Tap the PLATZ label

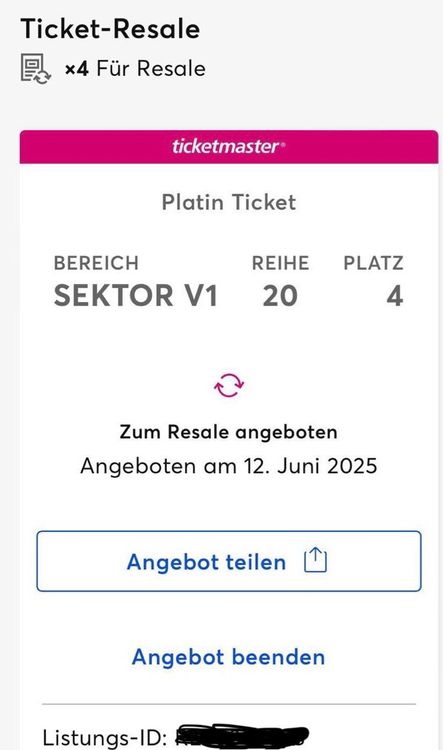pos(373,263)
